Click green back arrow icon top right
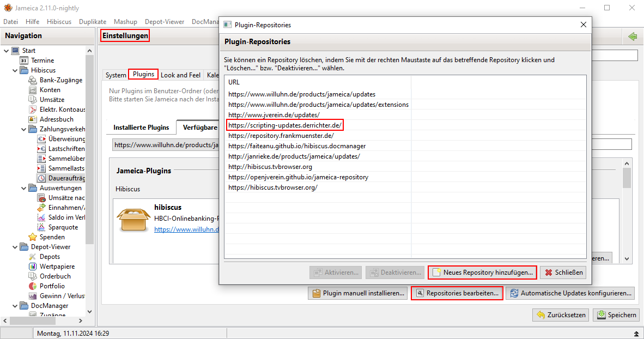The width and height of the screenshot is (644, 339). click(x=633, y=37)
